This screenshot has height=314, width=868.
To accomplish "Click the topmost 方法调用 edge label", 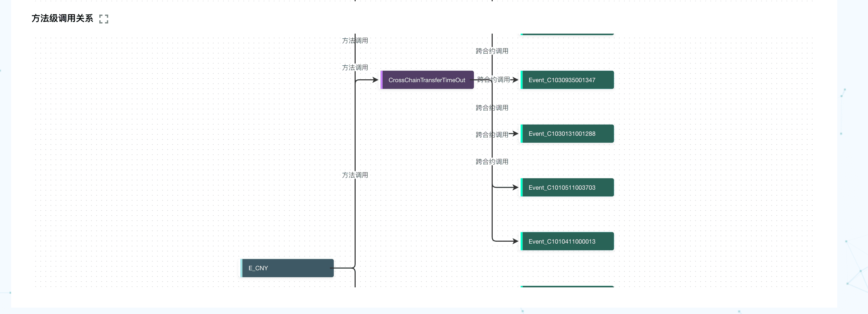I will [x=355, y=41].
